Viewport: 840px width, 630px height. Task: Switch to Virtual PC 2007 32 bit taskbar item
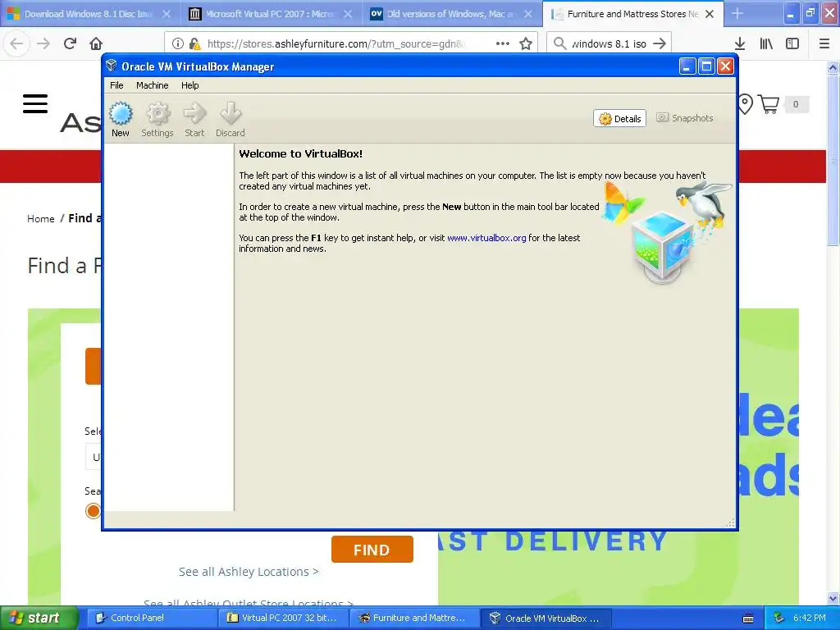click(283, 619)
